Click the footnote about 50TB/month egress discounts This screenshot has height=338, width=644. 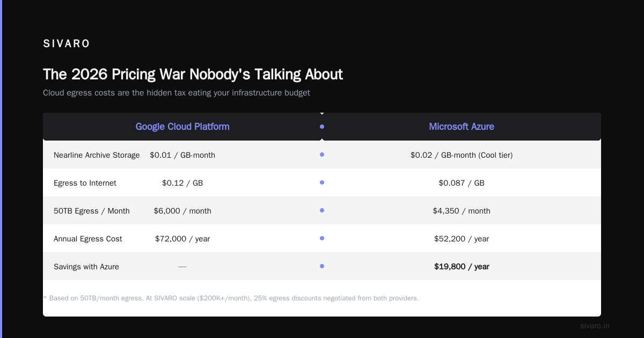point(231,298)
